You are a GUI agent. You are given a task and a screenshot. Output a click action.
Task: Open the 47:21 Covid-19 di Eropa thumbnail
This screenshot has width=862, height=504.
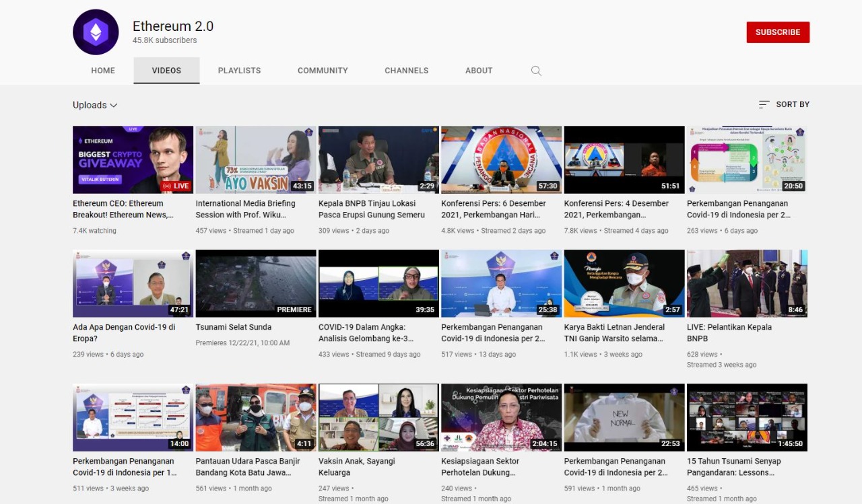pos(133,283)
